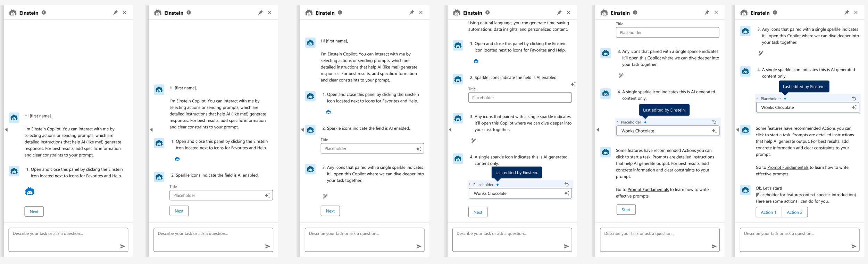Close the third Einstein panel

click(x=421, y=13)
